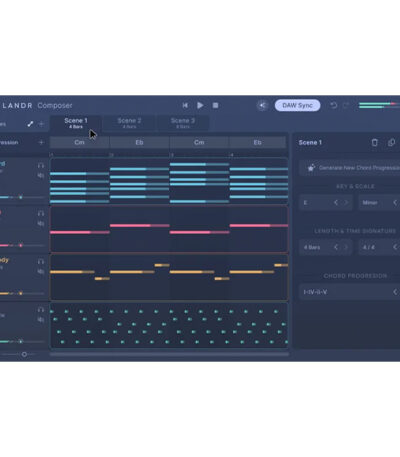
Task: Click the horizontal scrollbar below the tracks
Action: click(169, 354)
